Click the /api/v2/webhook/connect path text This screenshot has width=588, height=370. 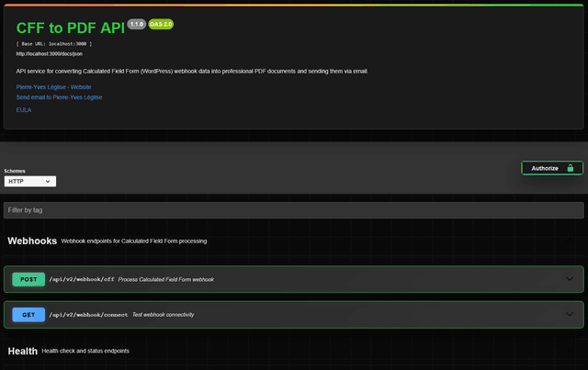point(88,315)
